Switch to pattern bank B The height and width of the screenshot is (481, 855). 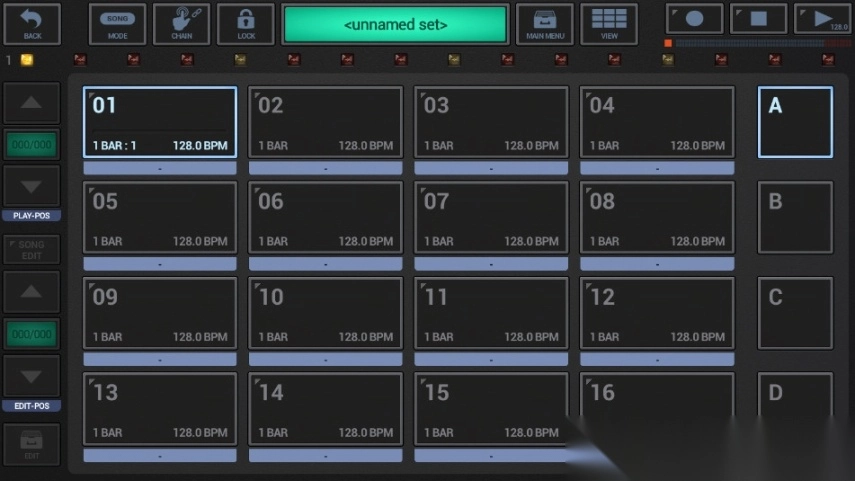pyautogui.click(x=795, y=218)
